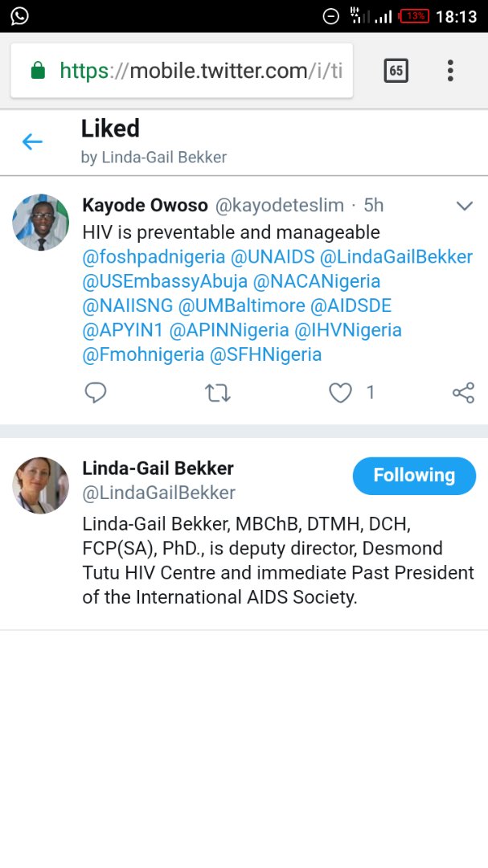The image size is (488, 868).
Task: Tap the back arrow beside Liked
Action: [x=32, y=142]
